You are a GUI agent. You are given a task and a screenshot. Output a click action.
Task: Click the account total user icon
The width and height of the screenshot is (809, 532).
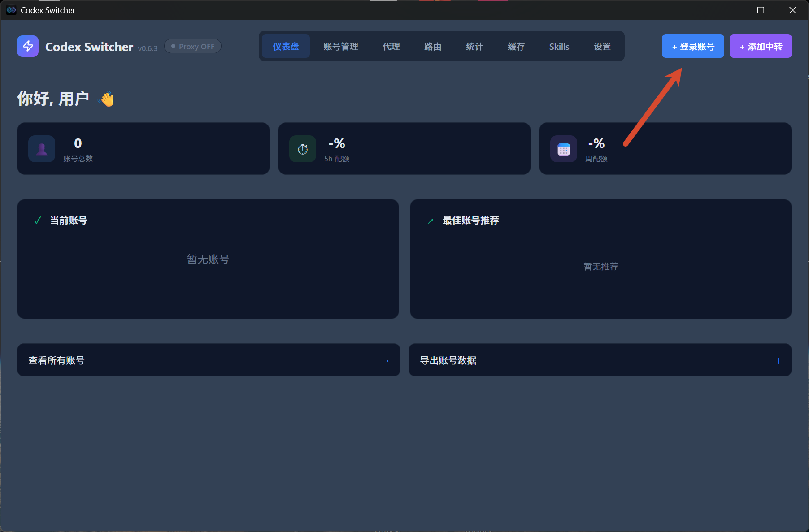[x=42, y=149]
